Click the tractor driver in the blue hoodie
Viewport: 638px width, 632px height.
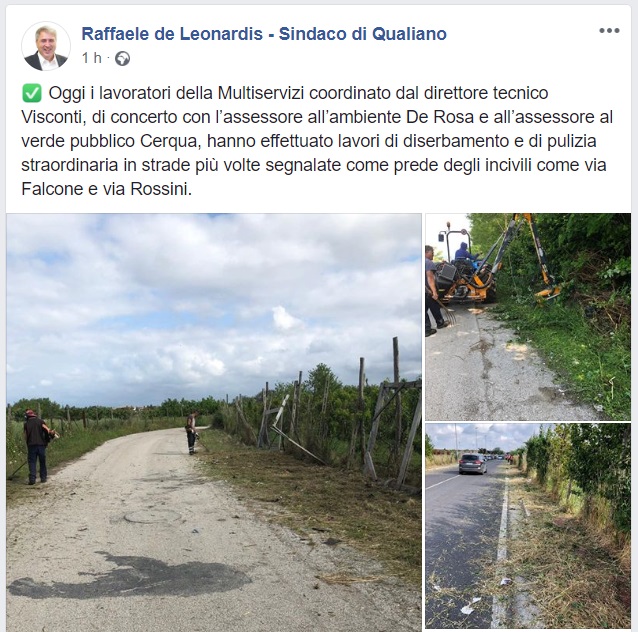pos(464,251)
